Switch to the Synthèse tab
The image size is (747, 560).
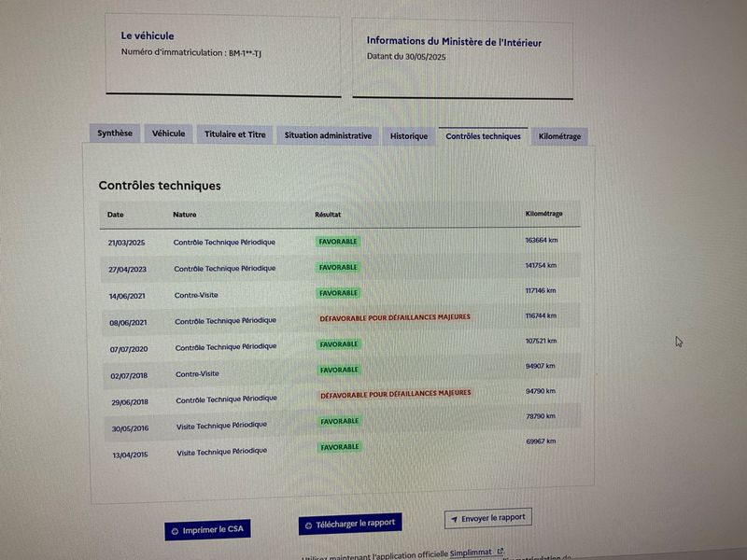click(115, 133)
